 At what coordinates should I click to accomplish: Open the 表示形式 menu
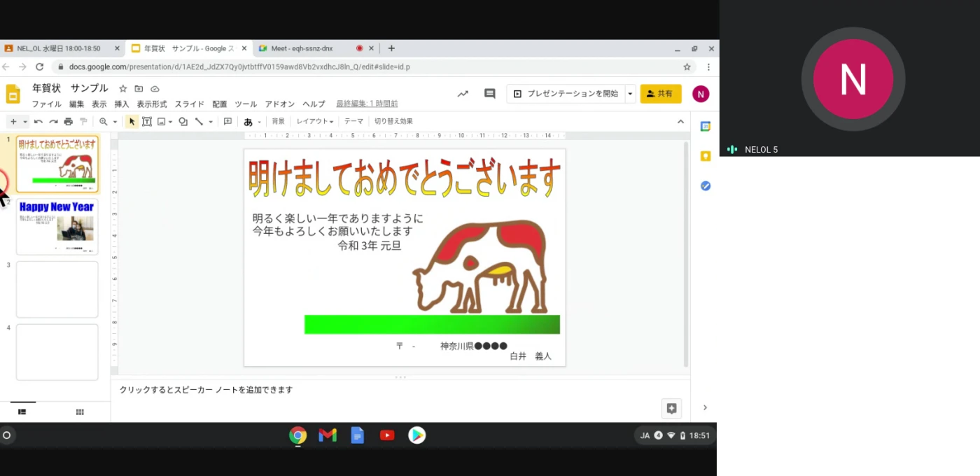(x=152, y=104)
